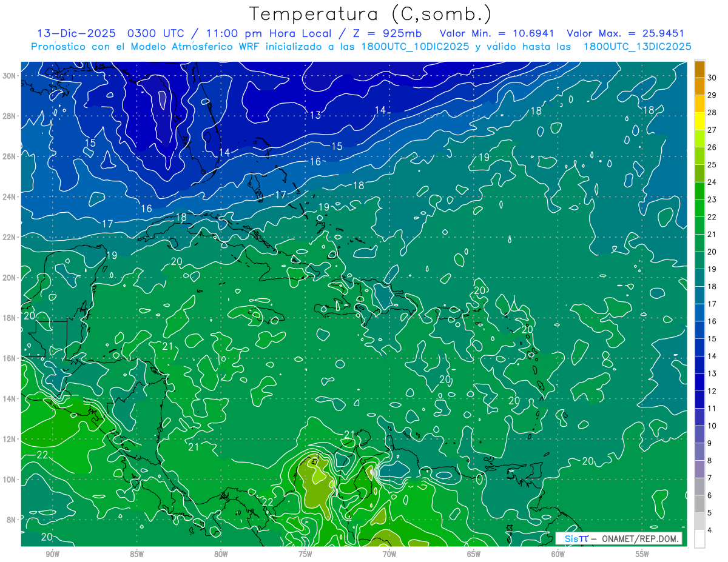Click the '13' isotherm contour label
Screen dimensions: 728x562
coord(315,115)
